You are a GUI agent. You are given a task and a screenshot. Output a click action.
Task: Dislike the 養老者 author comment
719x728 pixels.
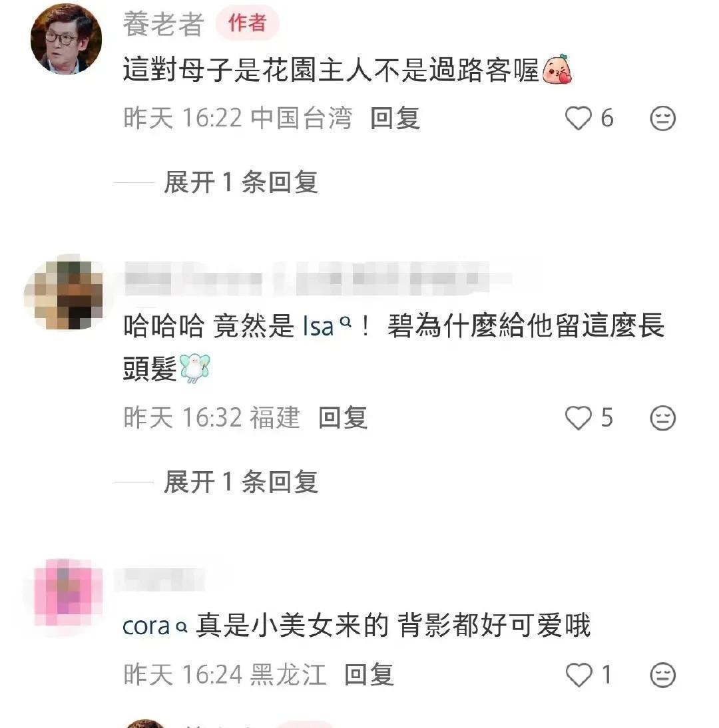662,118
